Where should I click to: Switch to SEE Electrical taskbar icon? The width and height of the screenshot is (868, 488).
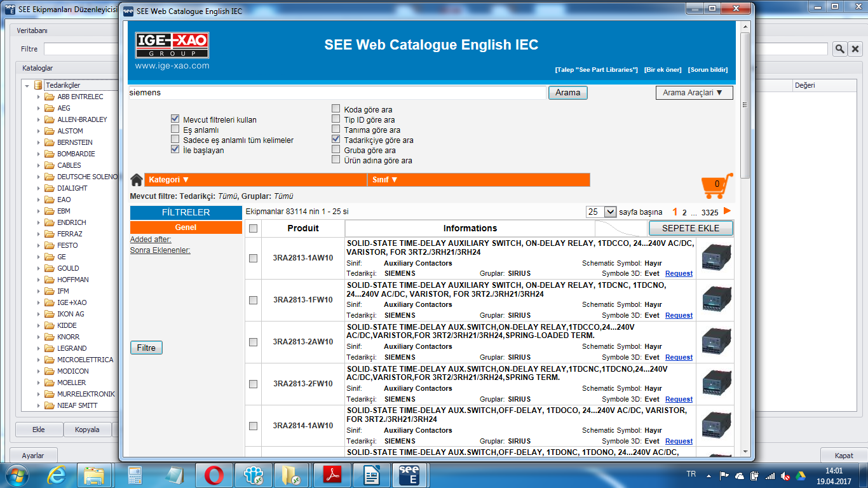pos(409,475)
